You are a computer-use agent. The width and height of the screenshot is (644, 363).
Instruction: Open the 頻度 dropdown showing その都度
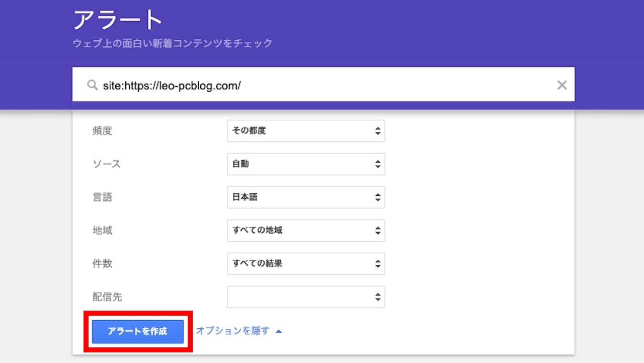306,131
